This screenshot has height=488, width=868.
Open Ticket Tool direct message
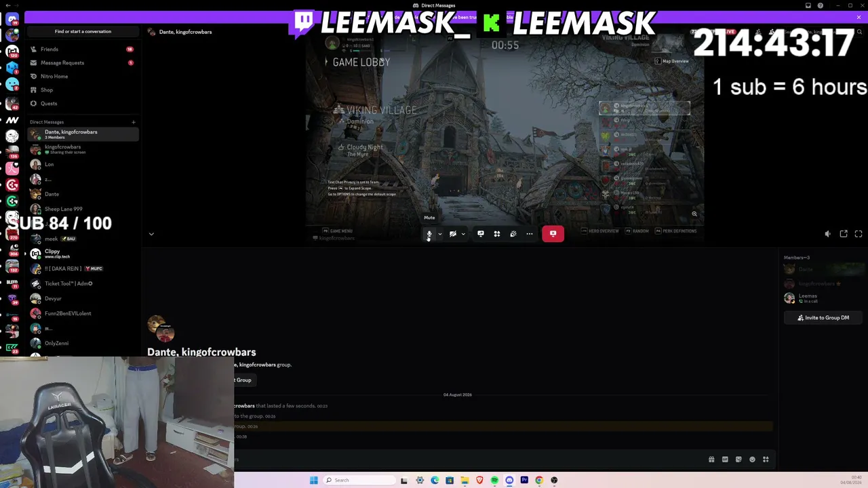pos(83,283)
